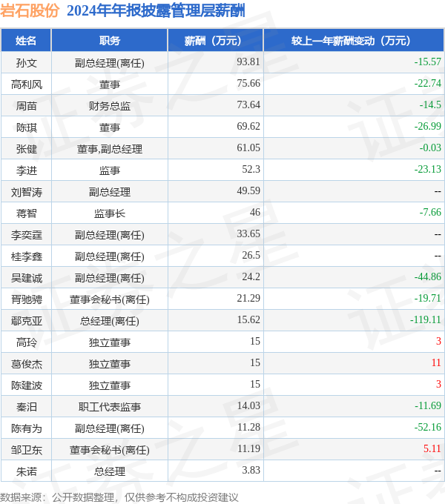Screen dimensions: 445x504
Task: Click the salary value 49.59
Action: point(248,191)
